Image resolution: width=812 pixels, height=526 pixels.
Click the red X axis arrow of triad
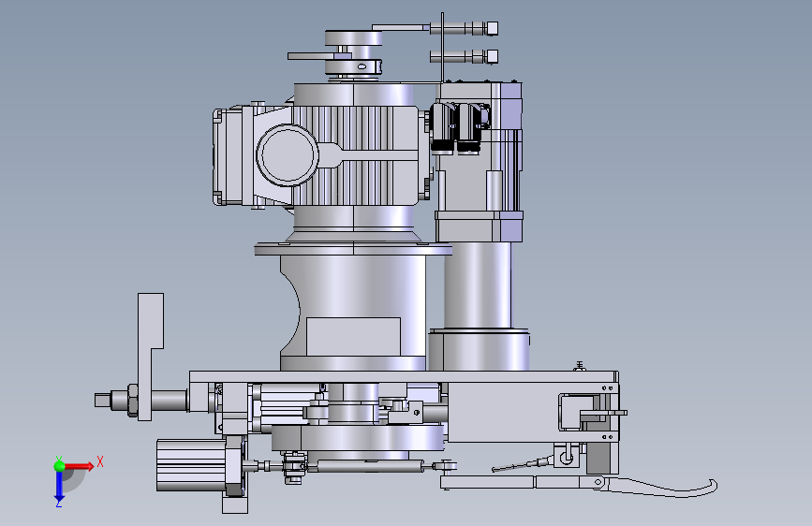click(x=79, y=466)
